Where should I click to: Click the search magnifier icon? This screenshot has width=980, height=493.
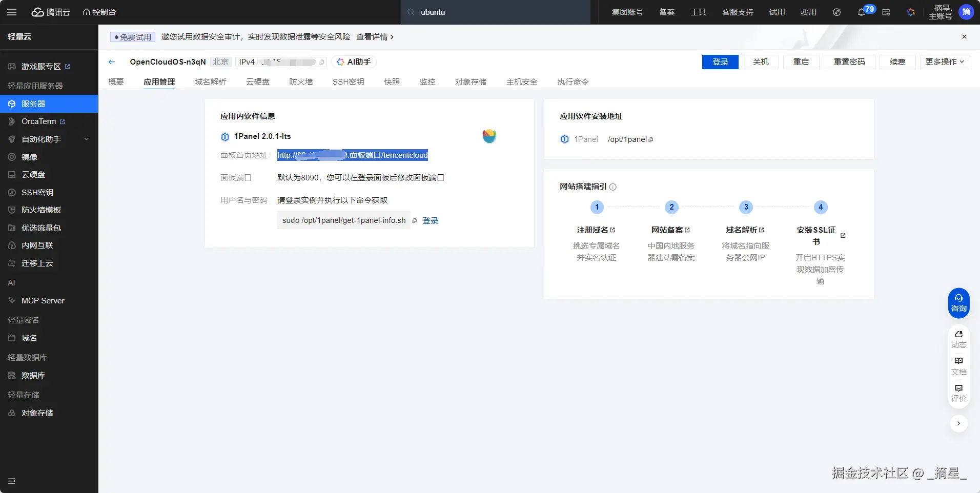(x=411, y=12)
